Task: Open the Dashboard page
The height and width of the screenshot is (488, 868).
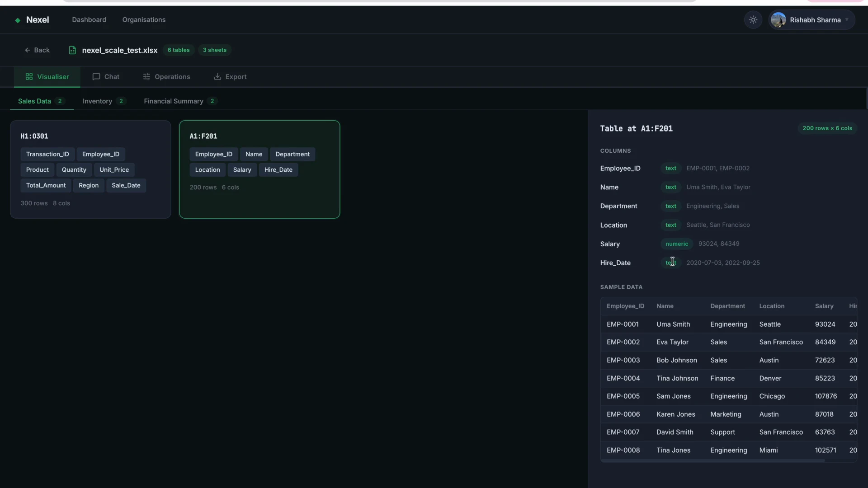Action: click(x=89, y=20)
